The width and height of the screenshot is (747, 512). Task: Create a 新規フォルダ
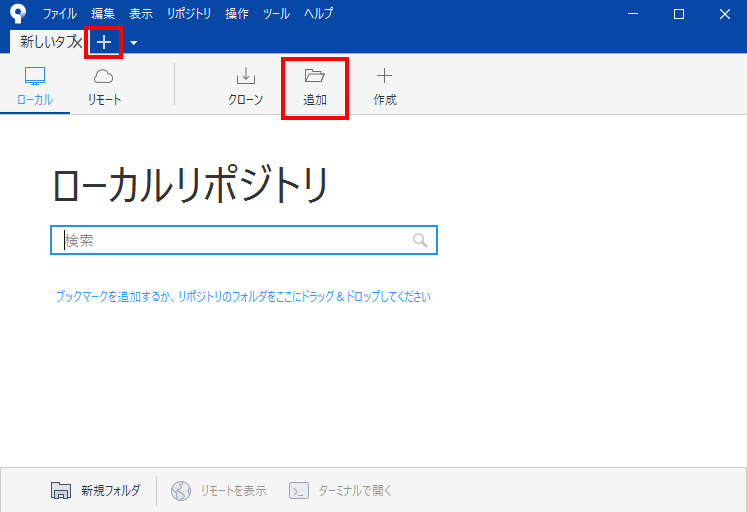pyautogui.click(x=95, y=490)
